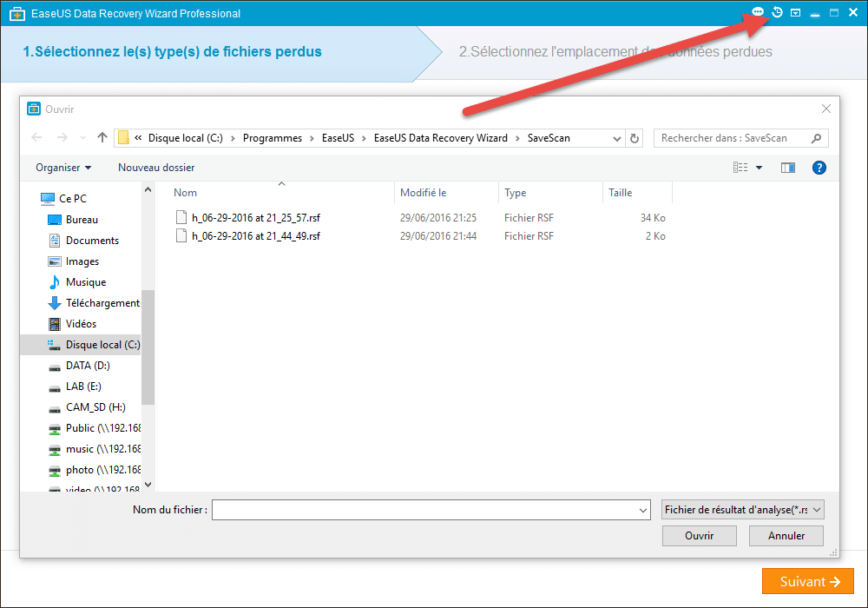Expand the address bar history dropdown
Viewport: 868px width, 608px height.
click(x=616, y=138)
